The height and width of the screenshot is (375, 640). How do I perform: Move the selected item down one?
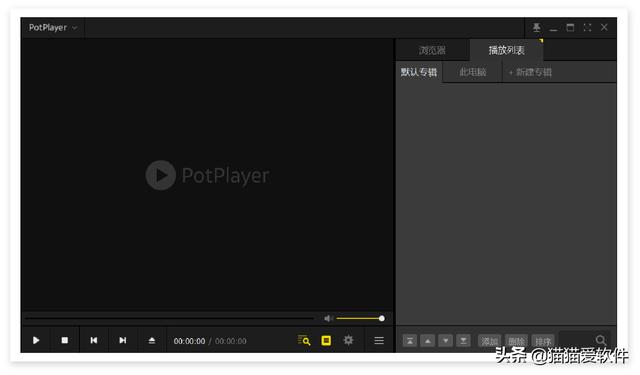(x=445, y=340)
